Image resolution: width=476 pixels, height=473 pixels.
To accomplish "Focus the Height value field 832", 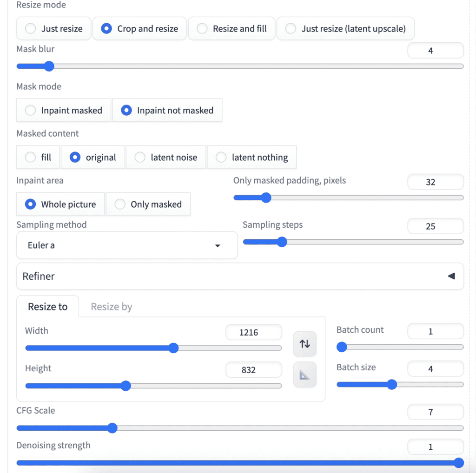I will tap(254, 369).
